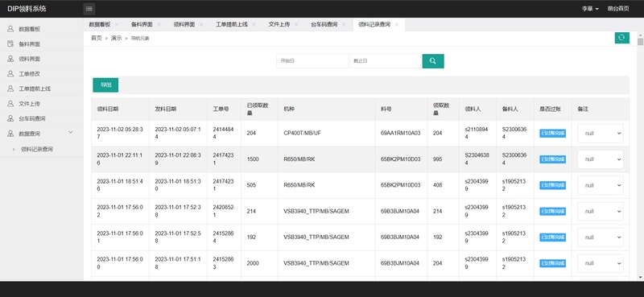Click the 69AA1RM10A03 part number cell
Viewport: 644px width, 297px height.
[400, 133]
